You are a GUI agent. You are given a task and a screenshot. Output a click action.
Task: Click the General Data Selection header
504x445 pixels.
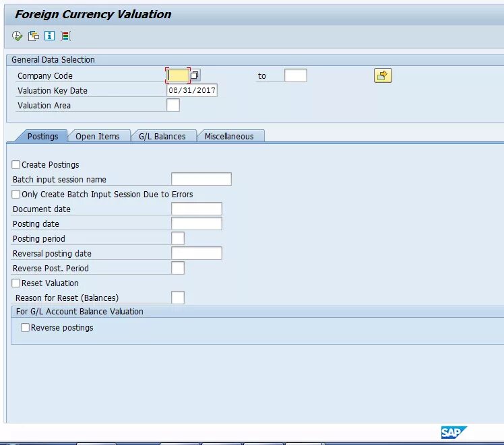coord(53,60)
